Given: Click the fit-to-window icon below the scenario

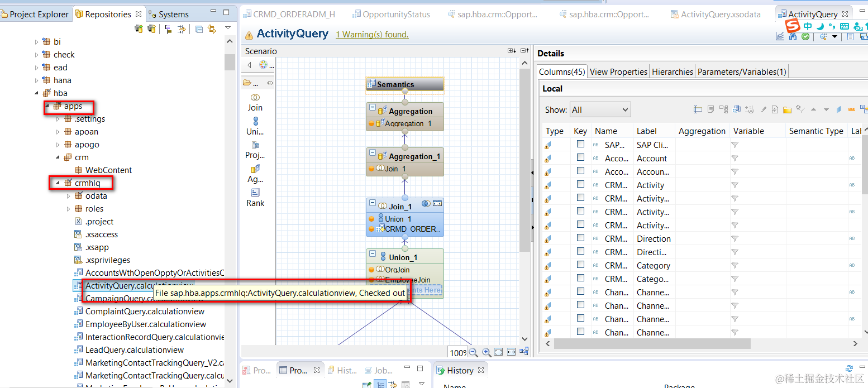Looking at the screenshot, I should [x=498, y=352].
